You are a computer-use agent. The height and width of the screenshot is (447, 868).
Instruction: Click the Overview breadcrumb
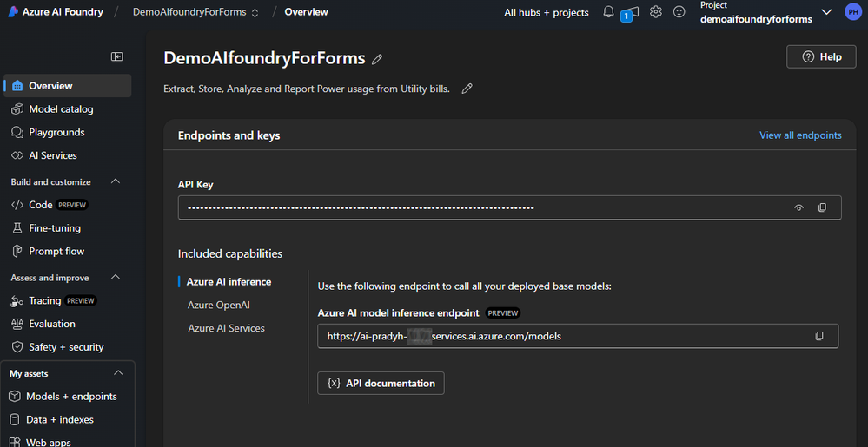tap(306, 11)
